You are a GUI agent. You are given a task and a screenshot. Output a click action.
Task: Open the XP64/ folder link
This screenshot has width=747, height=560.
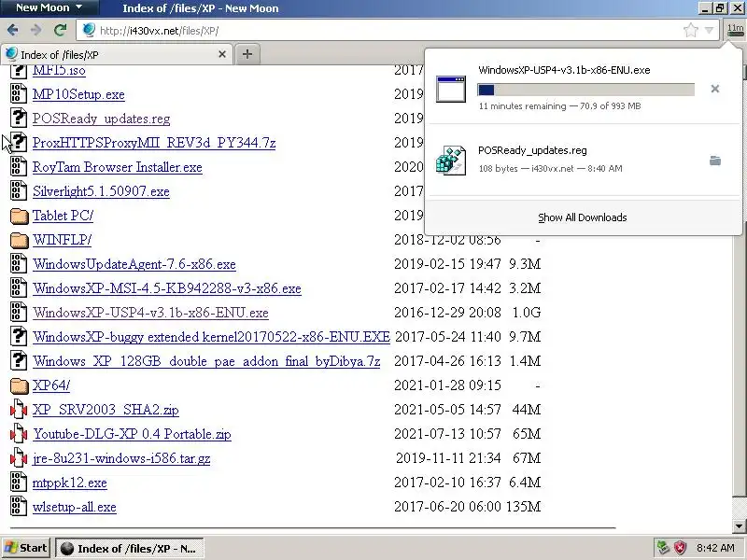coord(51,385)
